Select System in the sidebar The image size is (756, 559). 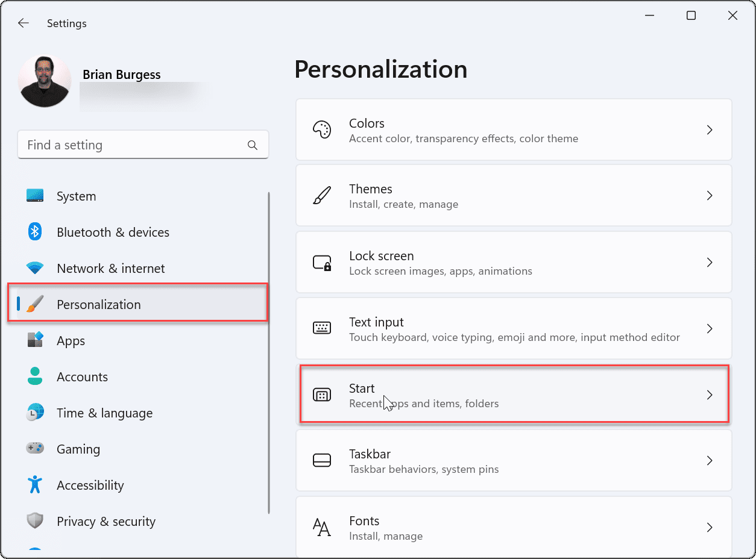(76, 196)
